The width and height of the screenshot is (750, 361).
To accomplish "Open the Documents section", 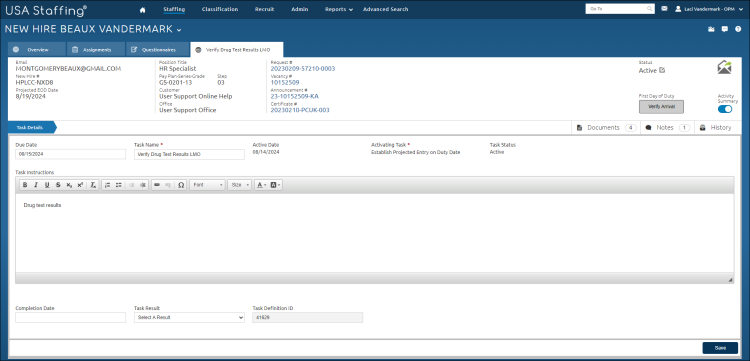I will [x=606, y=128].
